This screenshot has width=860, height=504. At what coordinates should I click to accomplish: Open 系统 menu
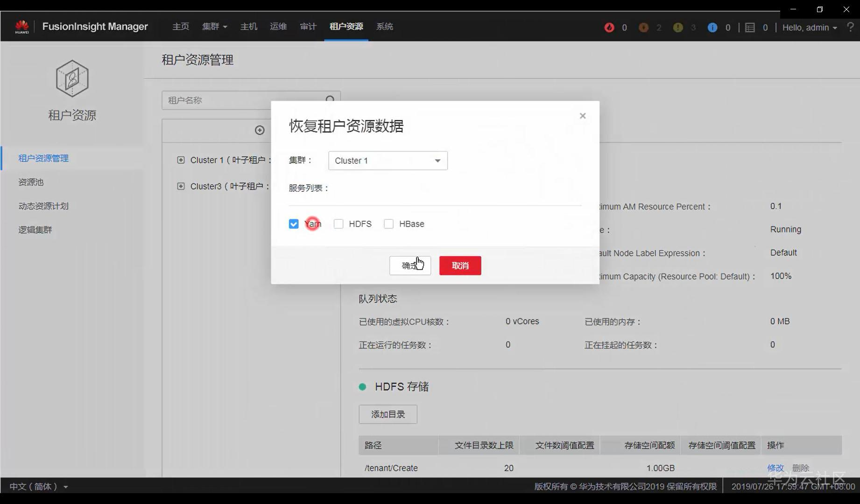[x=385, y=27]
